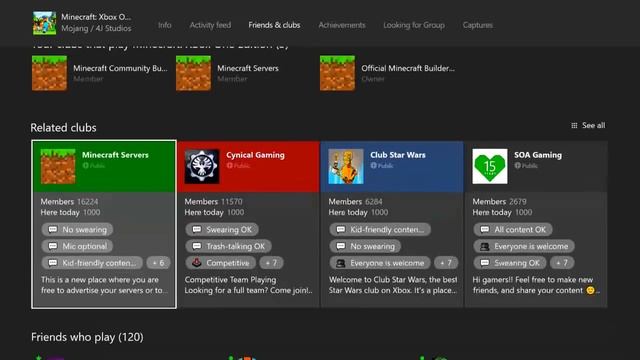
Task: Expand the +7 tags on Cynical Gaming
Action: click(x=271, y=263)
